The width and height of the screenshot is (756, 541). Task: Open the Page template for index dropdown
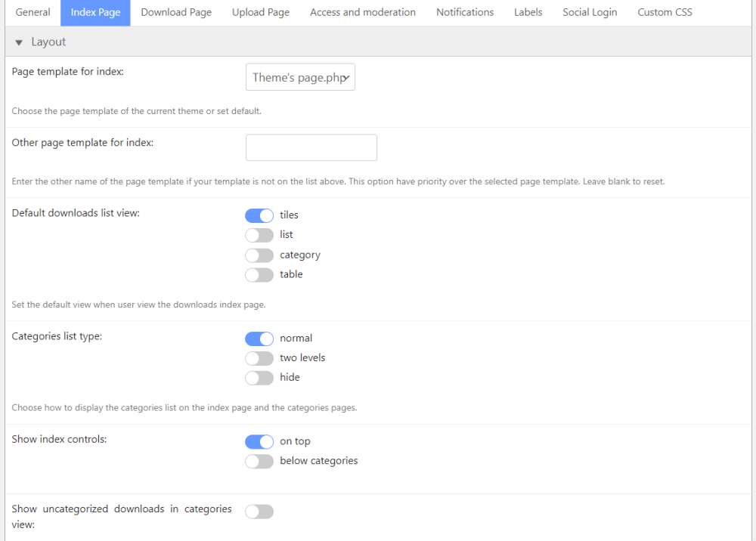tap(300, 78)
